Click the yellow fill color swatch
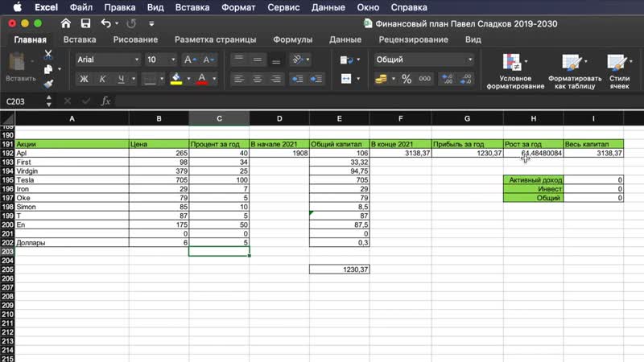The height and width of the screenshot is (362, 644). coord(176,79)
